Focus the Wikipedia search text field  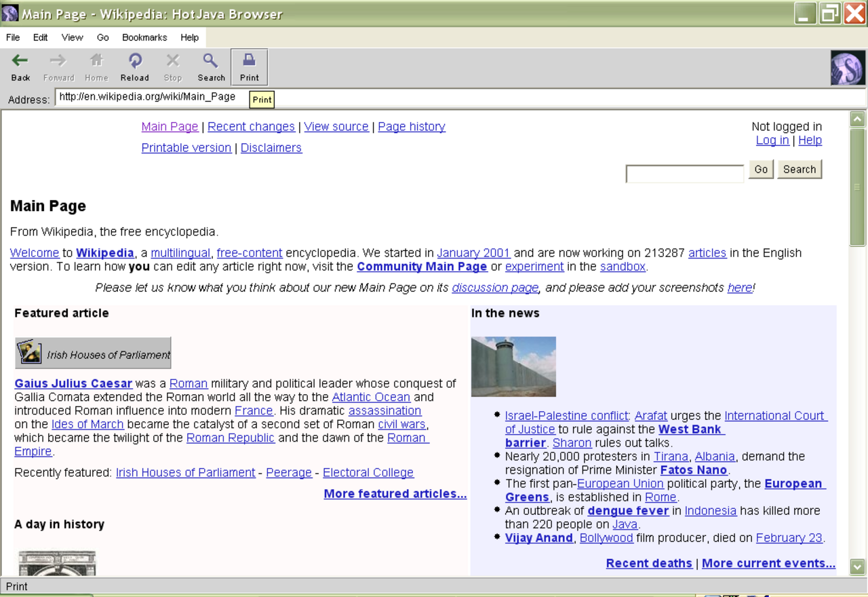coord(685,174)
